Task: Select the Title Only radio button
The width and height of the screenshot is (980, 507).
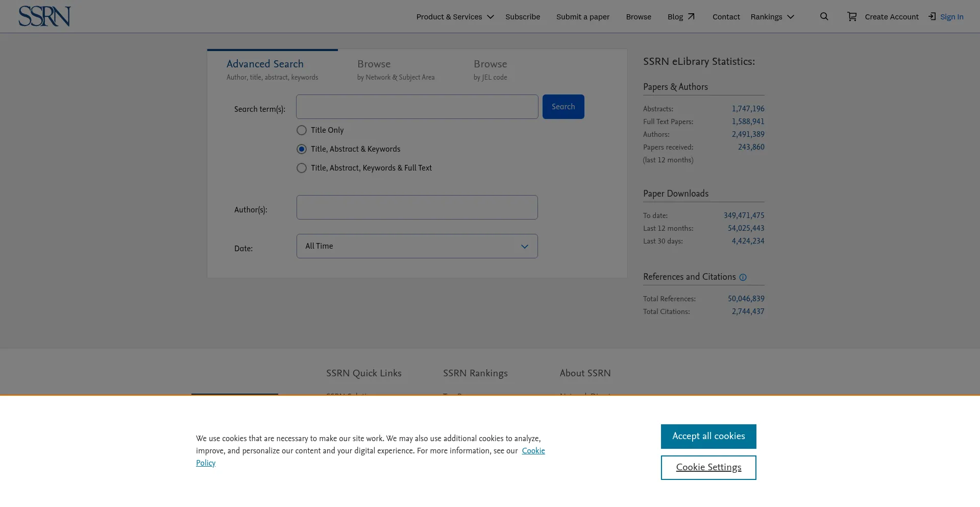Action: (302, 130)
